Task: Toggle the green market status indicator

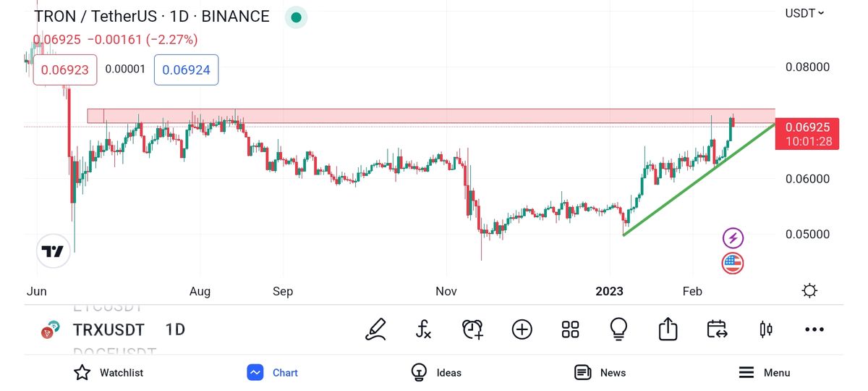Action: click(296, 17)
